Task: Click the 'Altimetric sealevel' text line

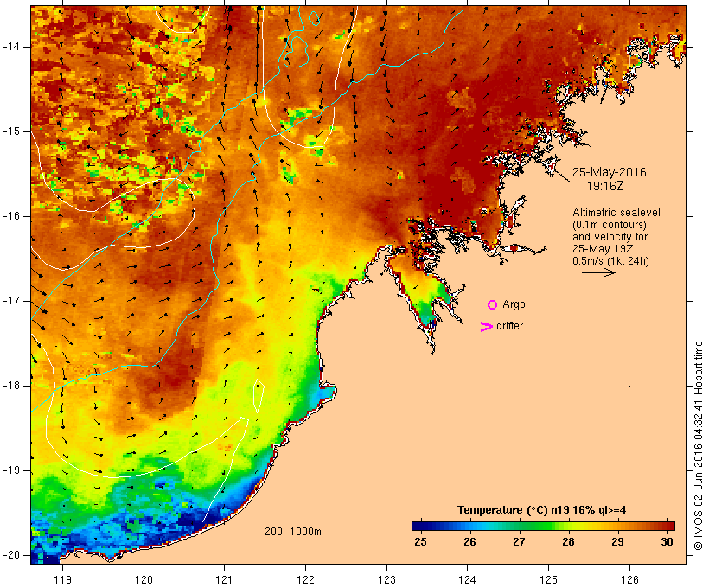Action: coord(616,213)
